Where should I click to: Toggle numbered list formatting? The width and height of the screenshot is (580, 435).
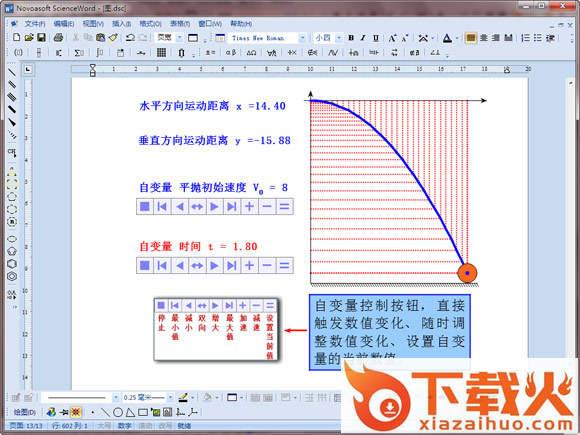pyautogui.click(x=525, y=38)
